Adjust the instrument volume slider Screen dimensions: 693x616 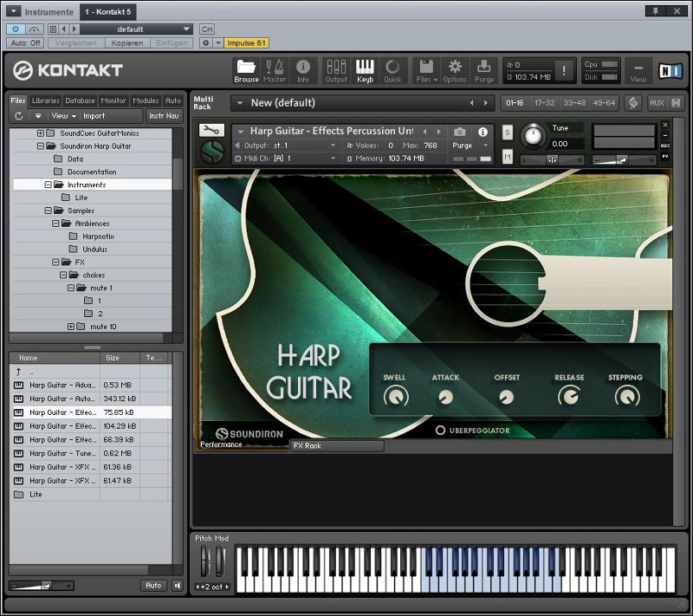click(x=624, y=160)
